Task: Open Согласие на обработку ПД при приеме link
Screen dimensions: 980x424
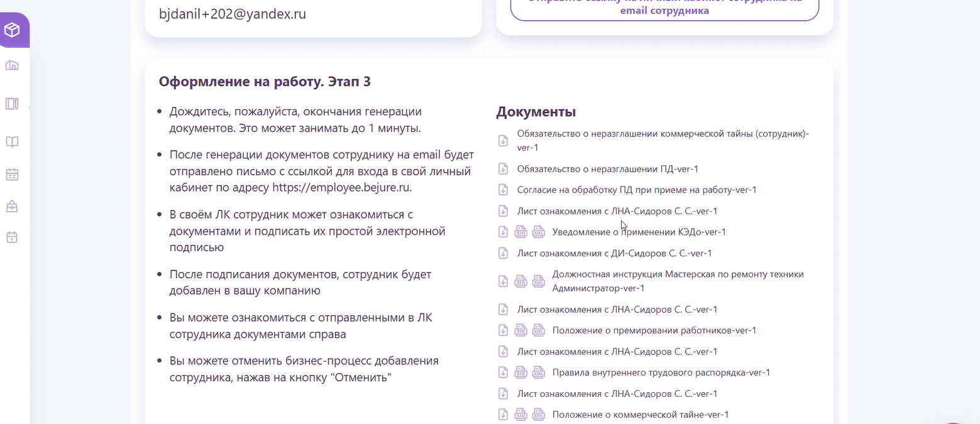Action: pos(637,190)
